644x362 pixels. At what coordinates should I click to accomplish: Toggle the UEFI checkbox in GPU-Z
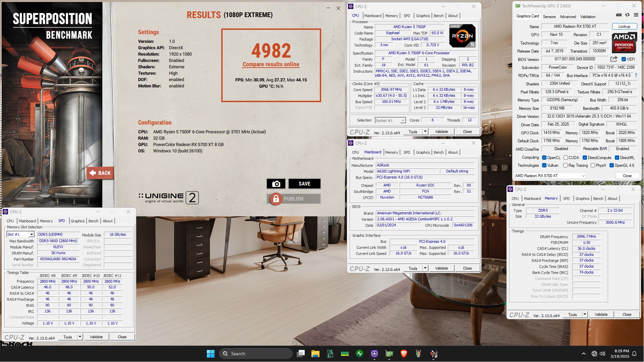coord(624,59)
